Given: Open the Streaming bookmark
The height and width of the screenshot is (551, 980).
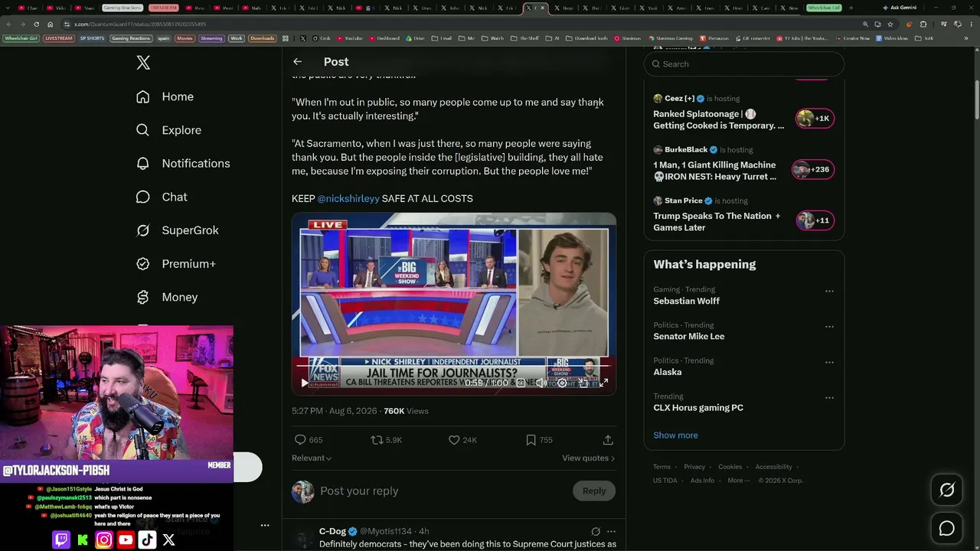Looking at the screenshot, I should (x=211, y=38).
